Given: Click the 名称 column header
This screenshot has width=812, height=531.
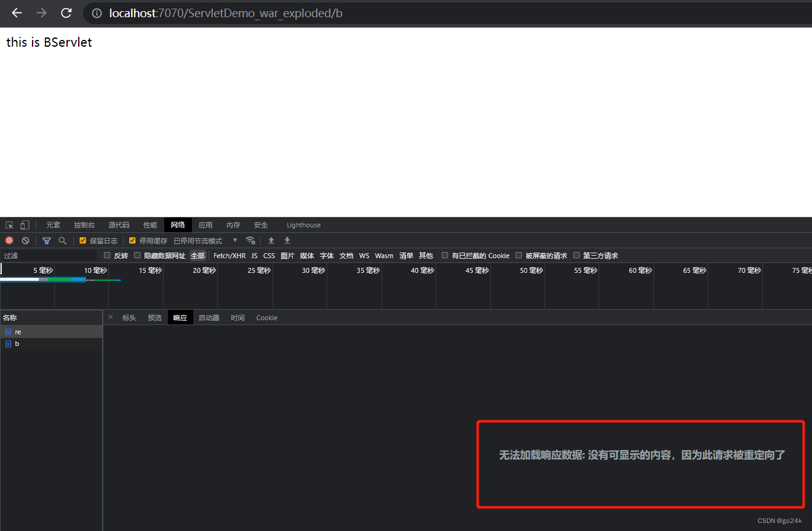Looking at the screenshot, I should pos(51,318).
